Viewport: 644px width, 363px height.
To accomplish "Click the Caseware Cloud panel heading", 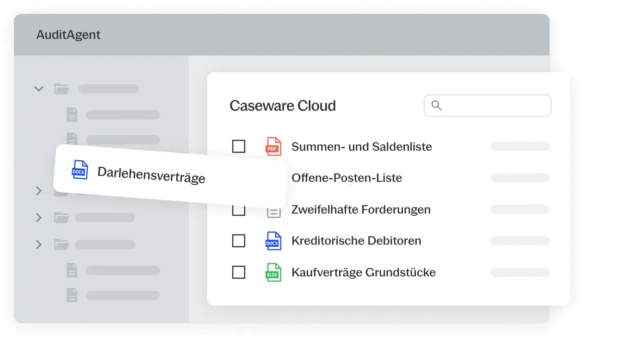I will [x=282, y=106].
